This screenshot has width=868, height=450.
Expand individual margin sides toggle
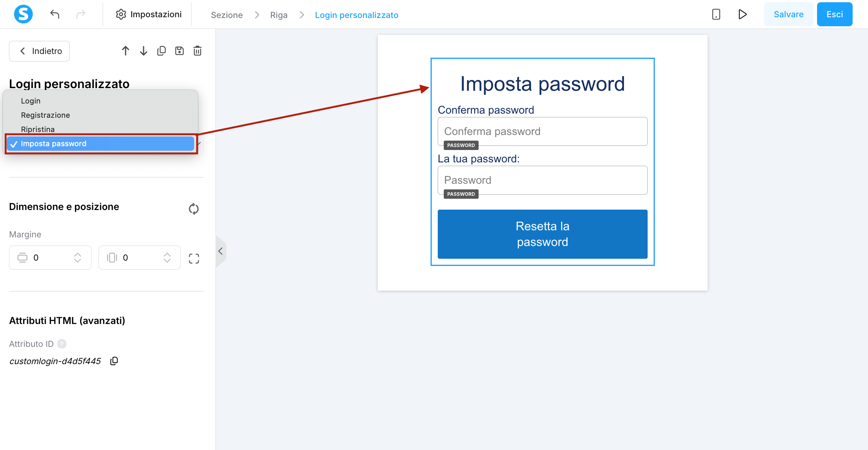click(194, 258)
